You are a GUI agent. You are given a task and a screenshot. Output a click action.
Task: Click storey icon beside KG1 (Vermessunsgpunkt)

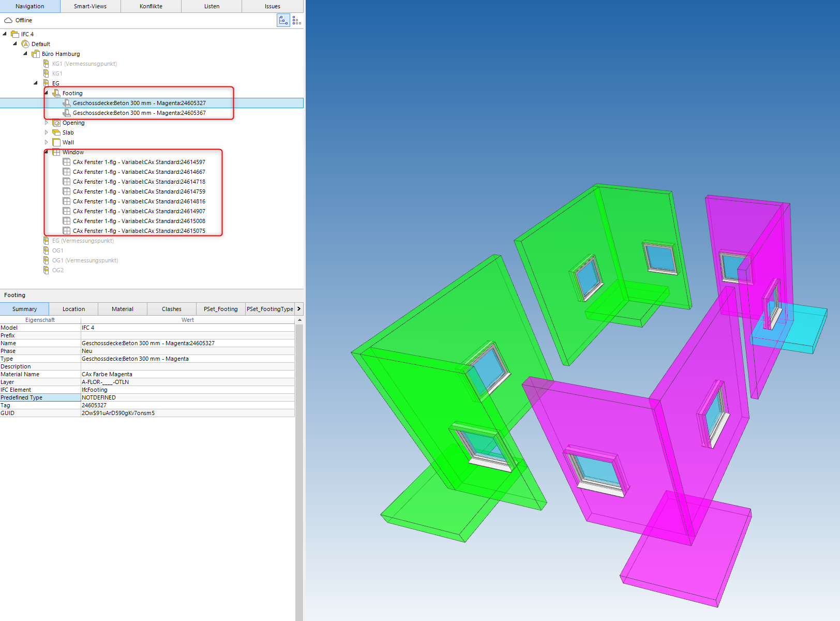point(46,64)
